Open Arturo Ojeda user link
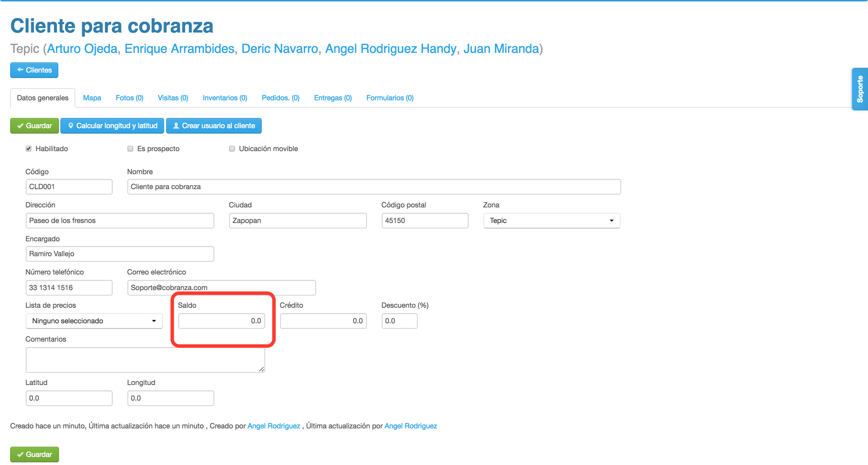 [x=82, y=49]
